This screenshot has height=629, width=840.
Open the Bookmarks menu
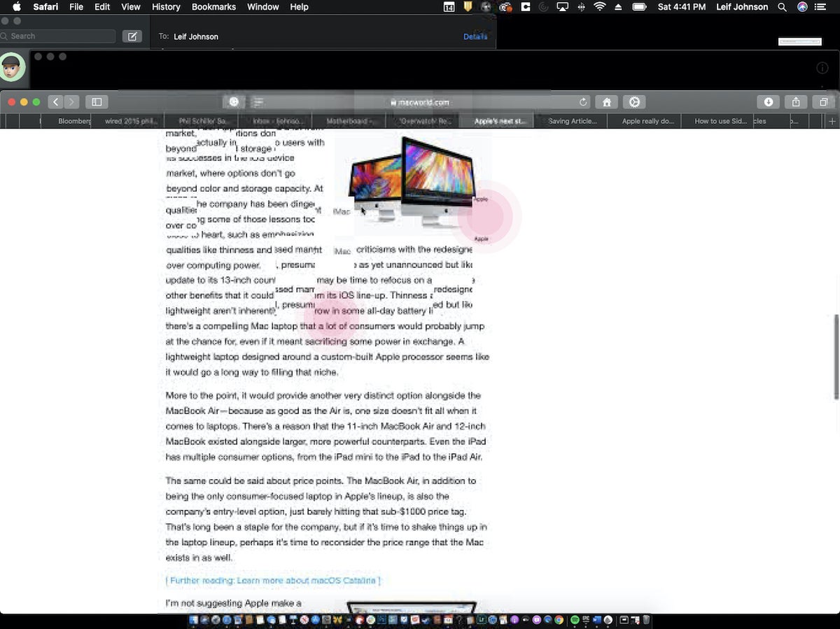coord(214,7)
